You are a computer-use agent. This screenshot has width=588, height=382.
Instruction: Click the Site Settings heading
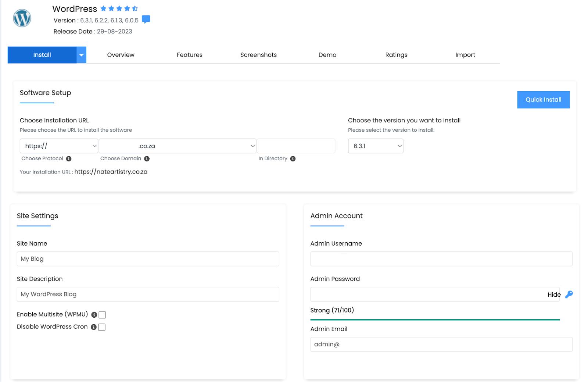point(37,216)
